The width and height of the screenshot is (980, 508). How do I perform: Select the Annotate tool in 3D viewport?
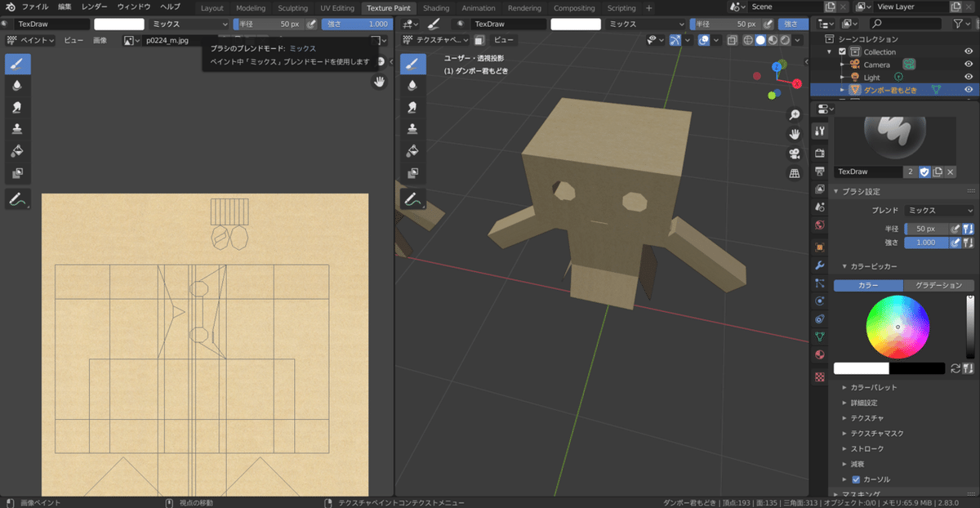tap(412, 198)
